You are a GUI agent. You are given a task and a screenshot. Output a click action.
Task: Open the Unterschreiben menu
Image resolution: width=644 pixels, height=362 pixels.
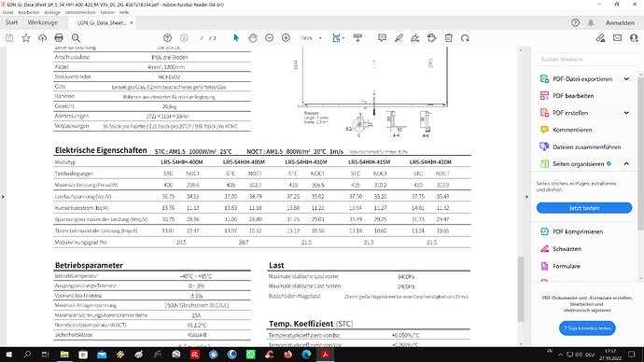point(80,12)
